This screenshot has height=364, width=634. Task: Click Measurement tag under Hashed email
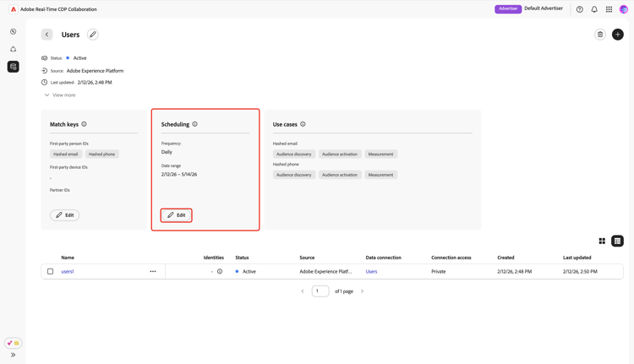tap(380, 154)
